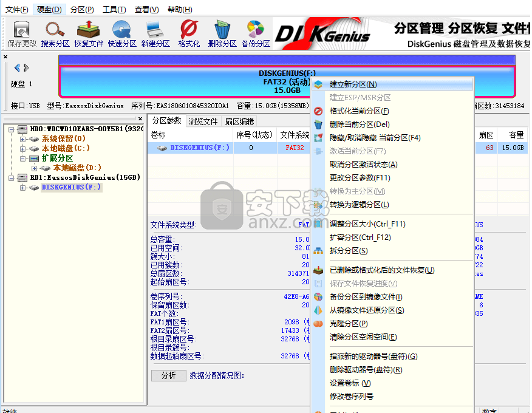532x413 pixels.
Task: Open the 工具(T) menu
Action: [114, 10]
